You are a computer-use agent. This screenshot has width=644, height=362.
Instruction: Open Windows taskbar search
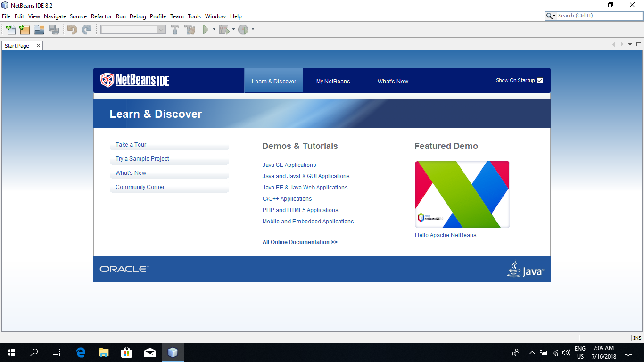34,352
